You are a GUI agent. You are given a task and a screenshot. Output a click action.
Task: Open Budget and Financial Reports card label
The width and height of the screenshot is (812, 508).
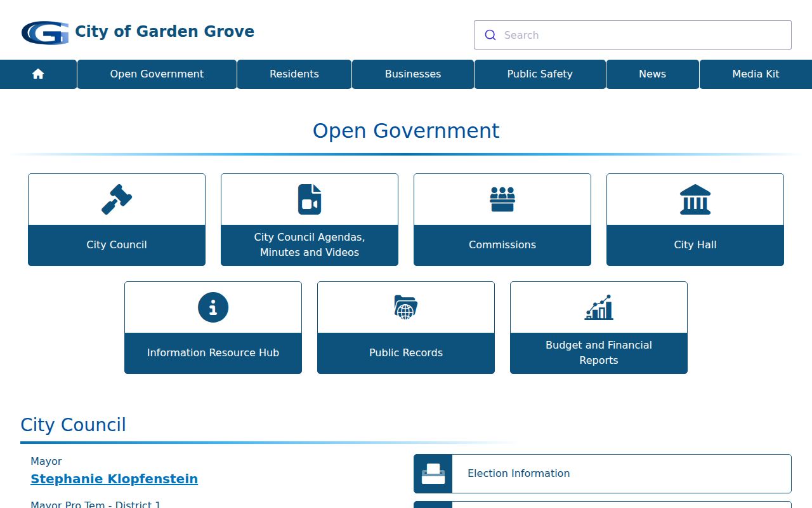pyautogui.click(x=599, y=353)
